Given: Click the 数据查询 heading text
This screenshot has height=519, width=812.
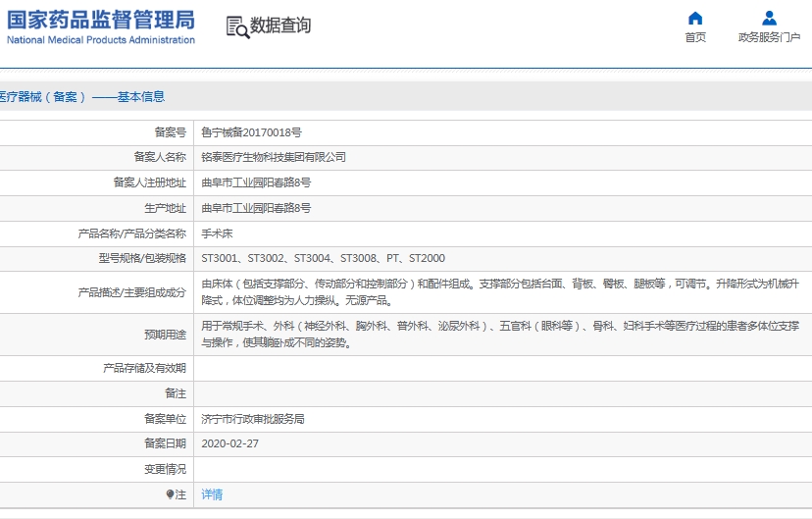Looking at the screenshot, I should click(x=280, y=25).
